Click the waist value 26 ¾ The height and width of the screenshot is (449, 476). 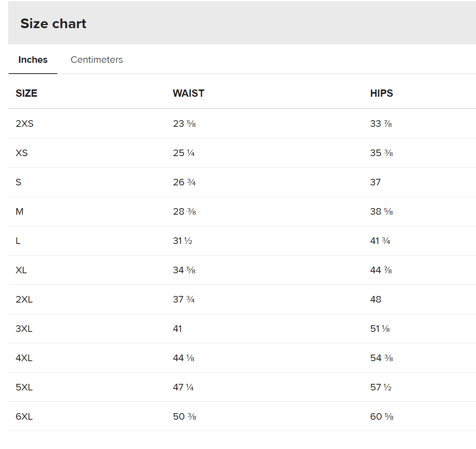(184, 182)
